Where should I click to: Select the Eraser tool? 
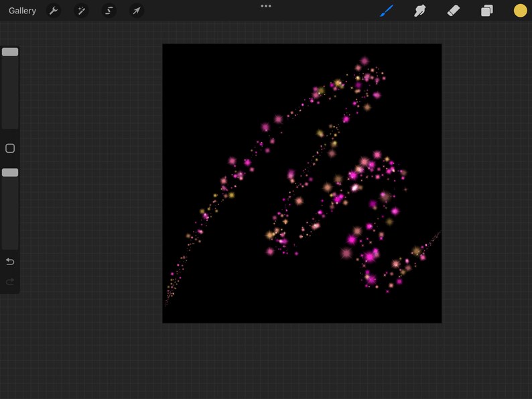point(454,11)
